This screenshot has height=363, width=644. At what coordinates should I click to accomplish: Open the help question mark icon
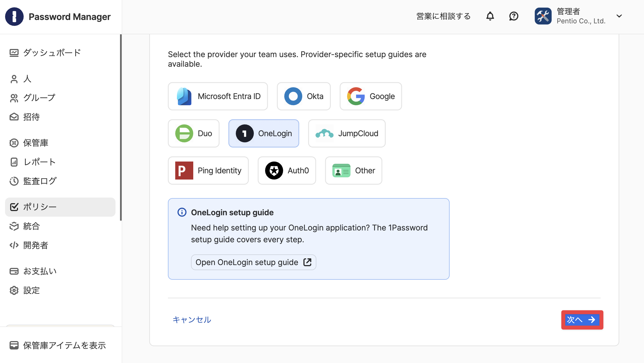(x=514, y=16)
